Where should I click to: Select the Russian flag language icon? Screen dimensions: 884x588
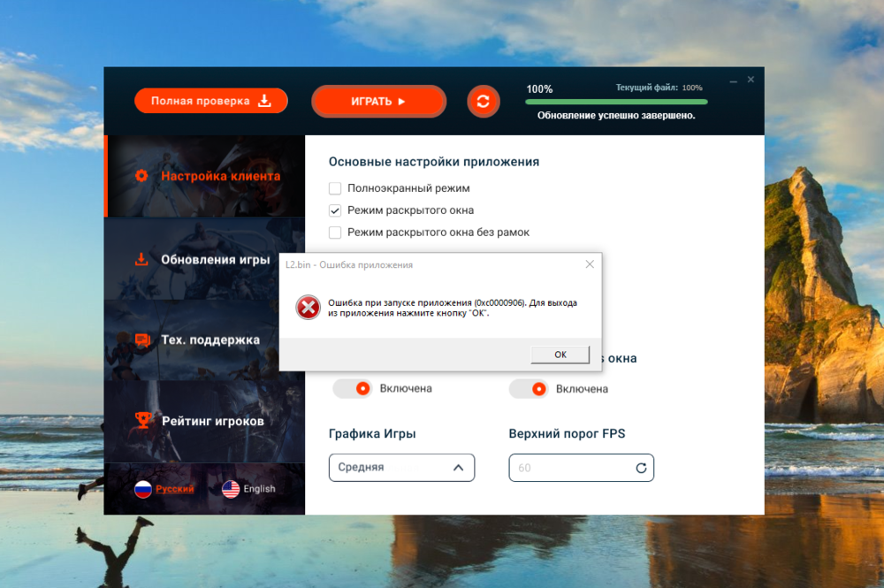[x=143, y=489]
